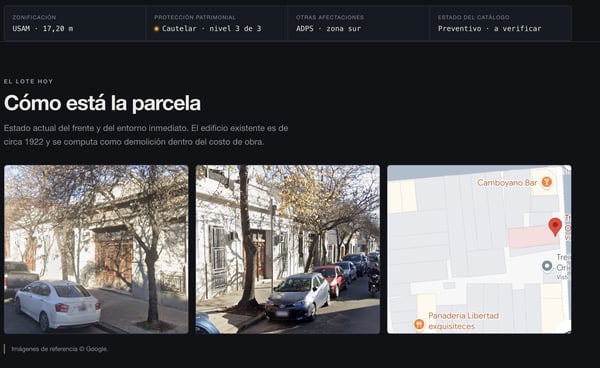Select the Zonificación card USAM · 17,20 m
The image size is (600, 368).
click(x=75, y=23)
